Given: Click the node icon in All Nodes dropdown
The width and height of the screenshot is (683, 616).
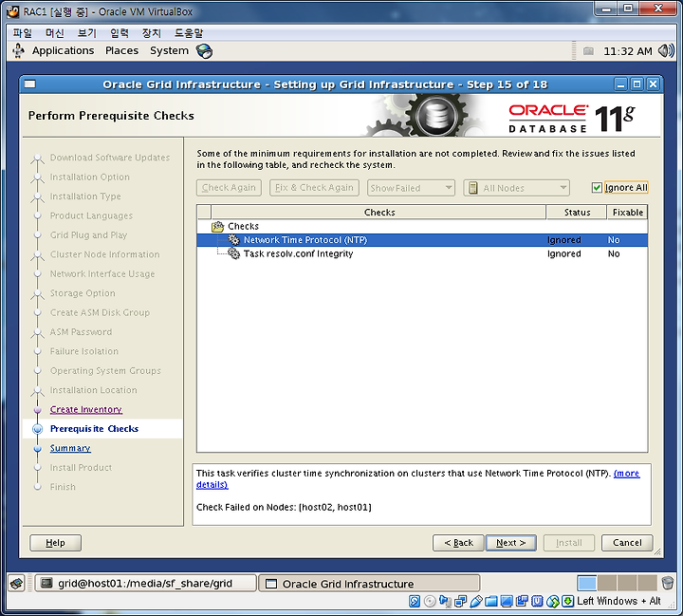Looking at the screenshot, I should tap(472, 188).
